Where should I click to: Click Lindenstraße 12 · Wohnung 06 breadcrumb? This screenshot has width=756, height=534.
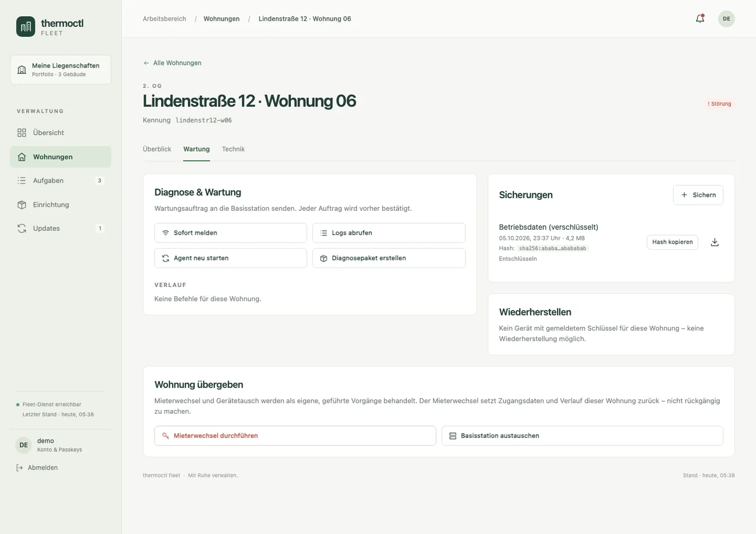click(x=305, y=19)
